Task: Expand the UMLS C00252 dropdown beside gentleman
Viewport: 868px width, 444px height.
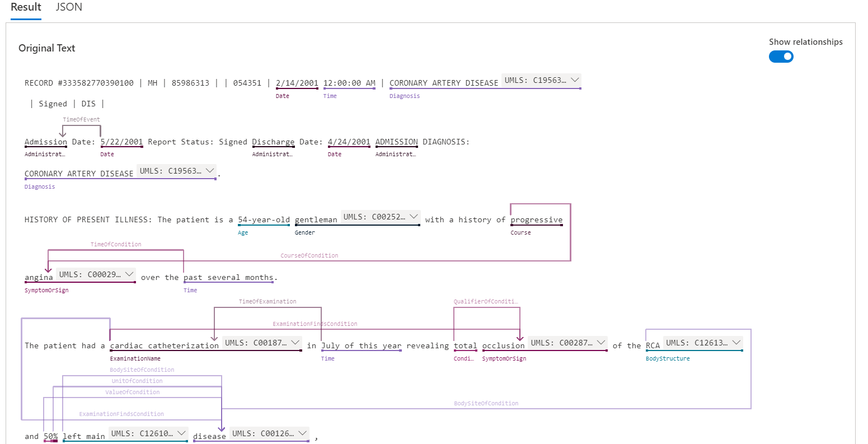Action: pos(380,217)
